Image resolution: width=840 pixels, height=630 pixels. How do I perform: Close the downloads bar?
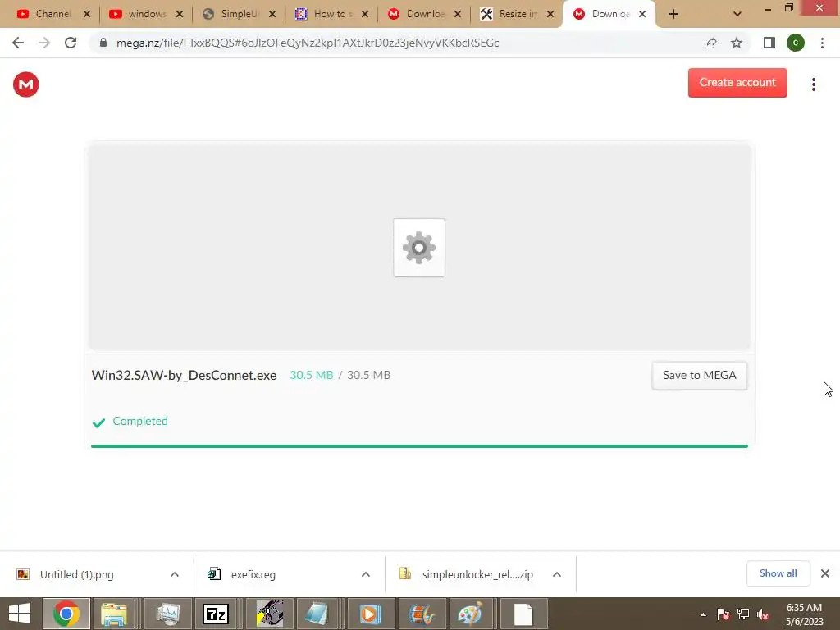pyautogui.click(x=825, y=573)
